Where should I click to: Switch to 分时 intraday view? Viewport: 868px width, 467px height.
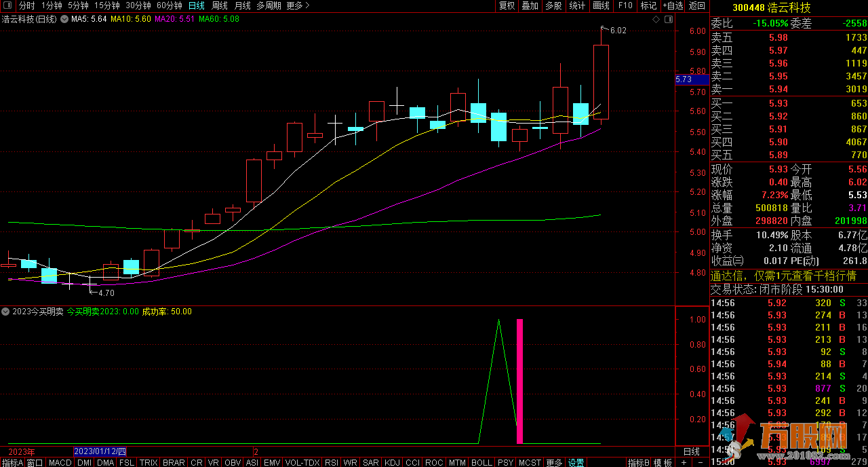26,5
